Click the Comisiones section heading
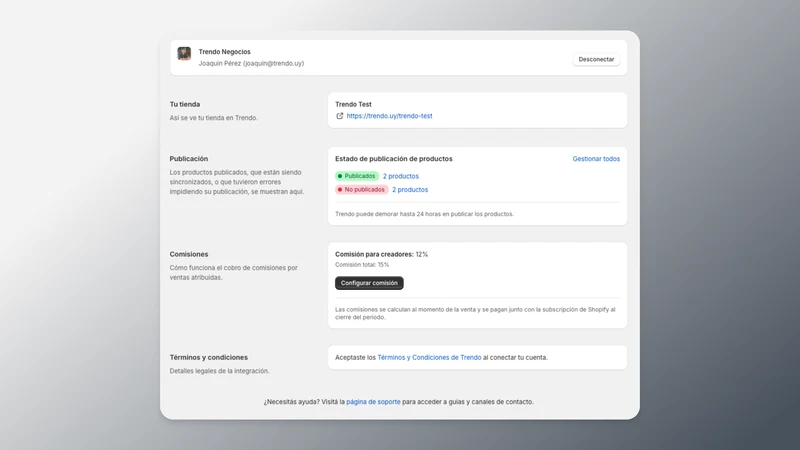800x450 pixels. point(189,254)
